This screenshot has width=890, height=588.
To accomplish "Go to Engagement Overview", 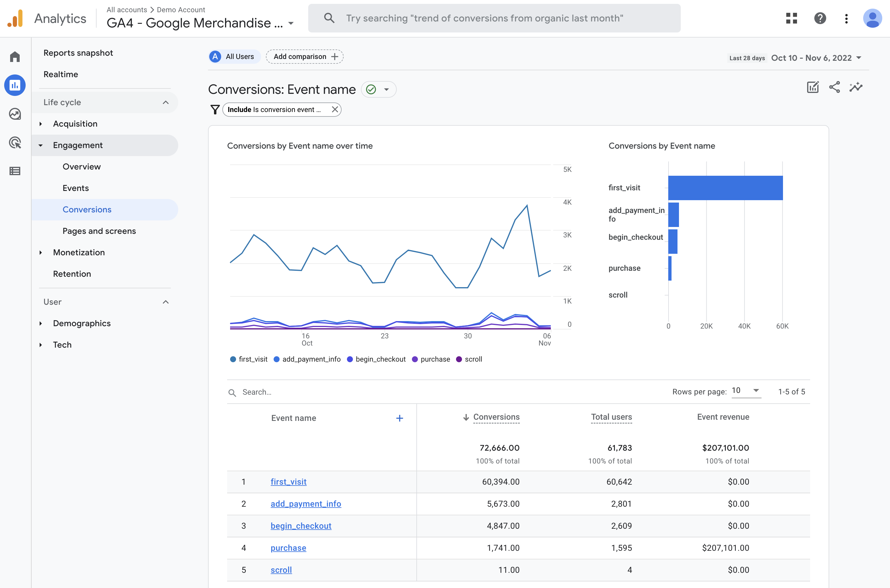I will point(81,167).
